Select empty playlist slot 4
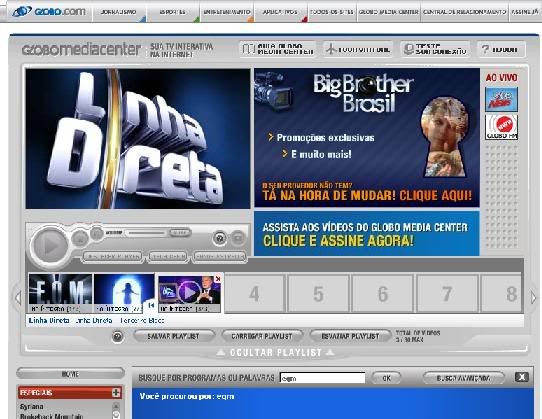 tap(254, 294)
